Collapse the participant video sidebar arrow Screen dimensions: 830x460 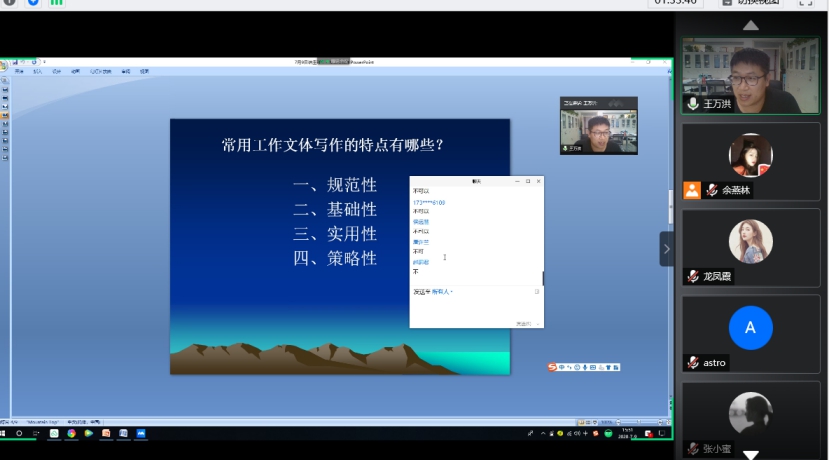[x=666, y=249]
